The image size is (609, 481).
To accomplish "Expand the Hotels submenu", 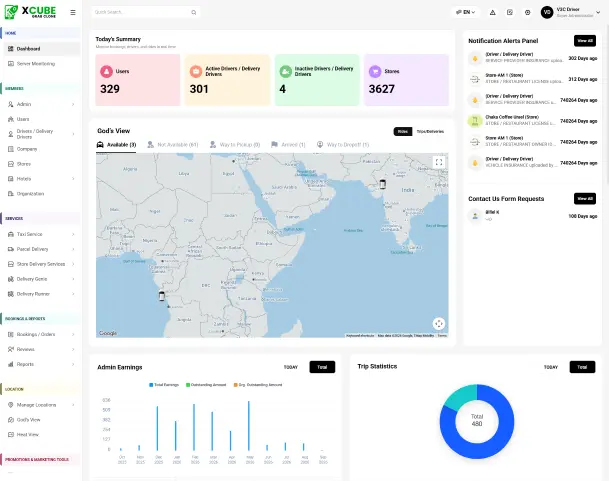I will (x=73, y=179).
